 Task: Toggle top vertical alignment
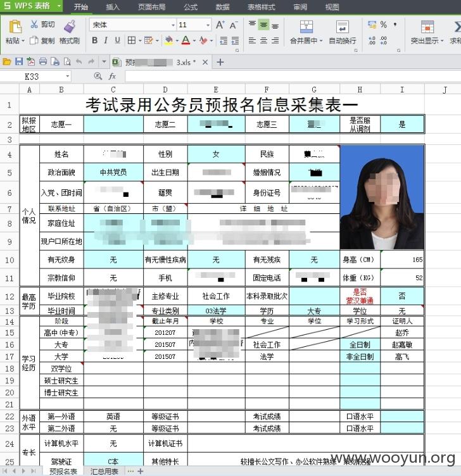[x=252, y=24]
